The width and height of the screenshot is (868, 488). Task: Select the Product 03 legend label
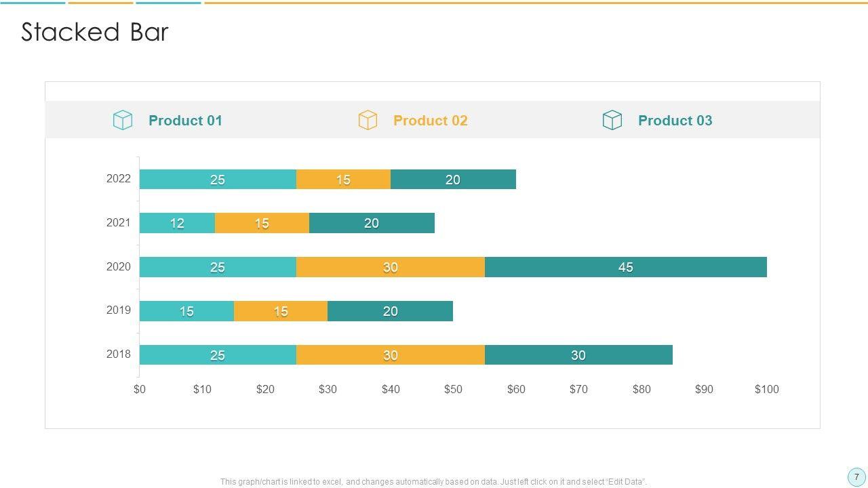coord(675,121)
